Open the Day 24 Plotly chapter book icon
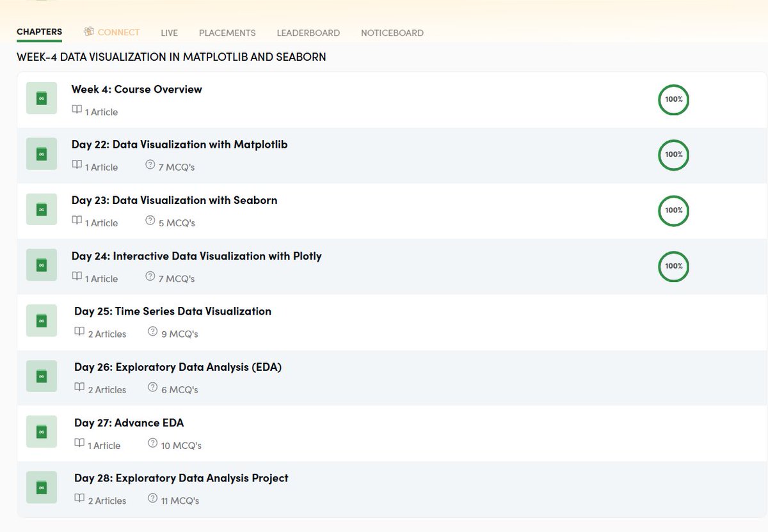The width and height of the screenshot is (768, 532). [42, 265]
